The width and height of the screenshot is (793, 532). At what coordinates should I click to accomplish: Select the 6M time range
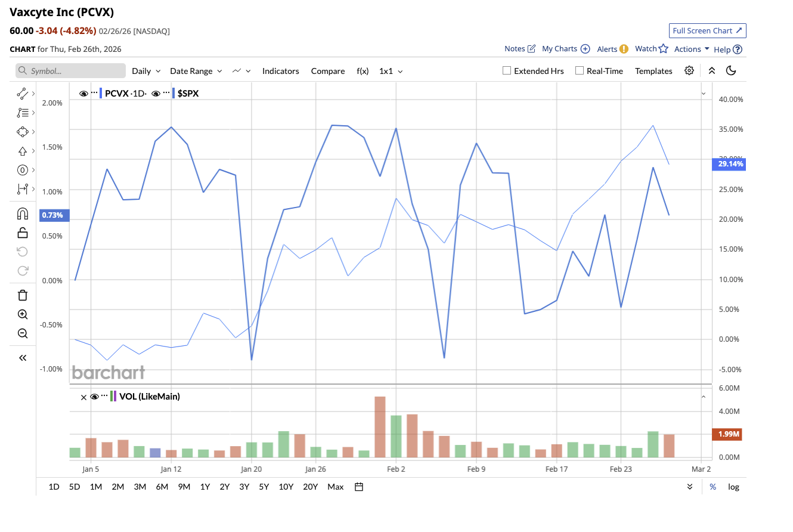162,487
